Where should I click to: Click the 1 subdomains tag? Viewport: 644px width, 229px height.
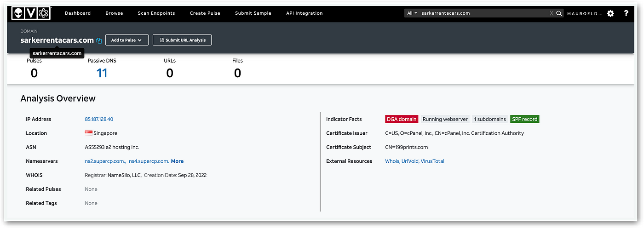490,119
